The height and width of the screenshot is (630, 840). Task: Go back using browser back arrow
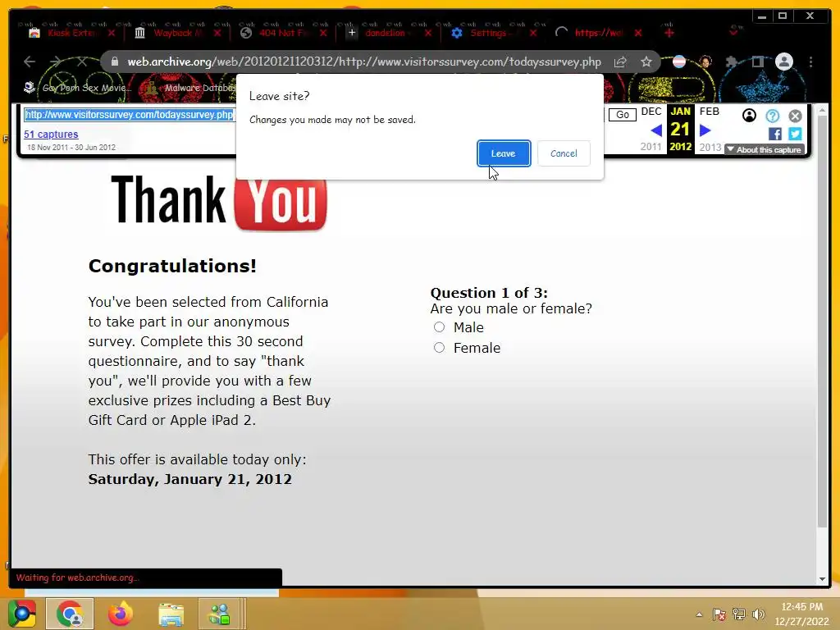30,62
